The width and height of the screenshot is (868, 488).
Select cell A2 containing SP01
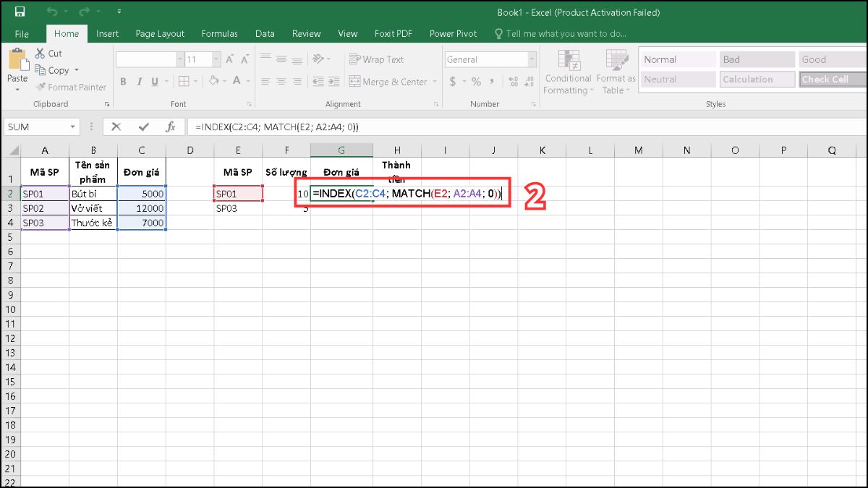(x=44, y=193)
